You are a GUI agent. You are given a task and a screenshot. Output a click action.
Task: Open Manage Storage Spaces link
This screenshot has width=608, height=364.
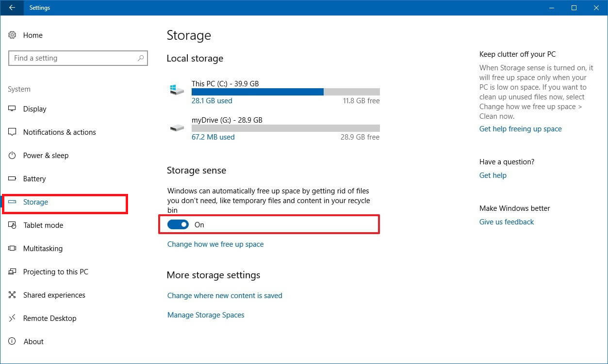point(206,315)
